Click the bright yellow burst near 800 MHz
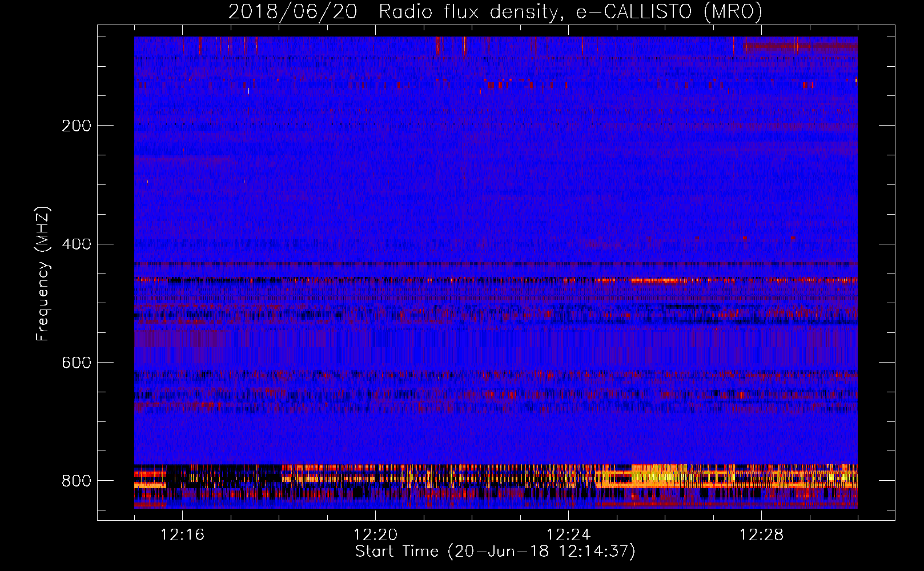The width and height of the screenshot is (924, 571). point(662,476)
